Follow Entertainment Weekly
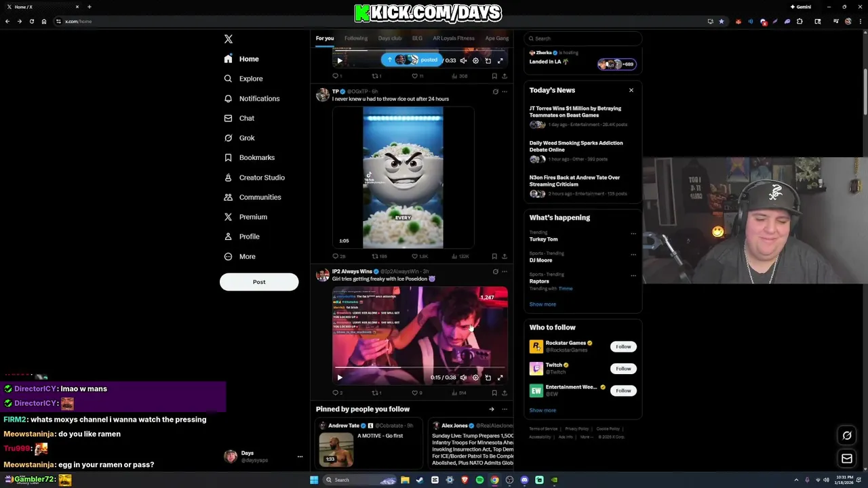Screen dimensions: 868x488 [x=623, y=390]
